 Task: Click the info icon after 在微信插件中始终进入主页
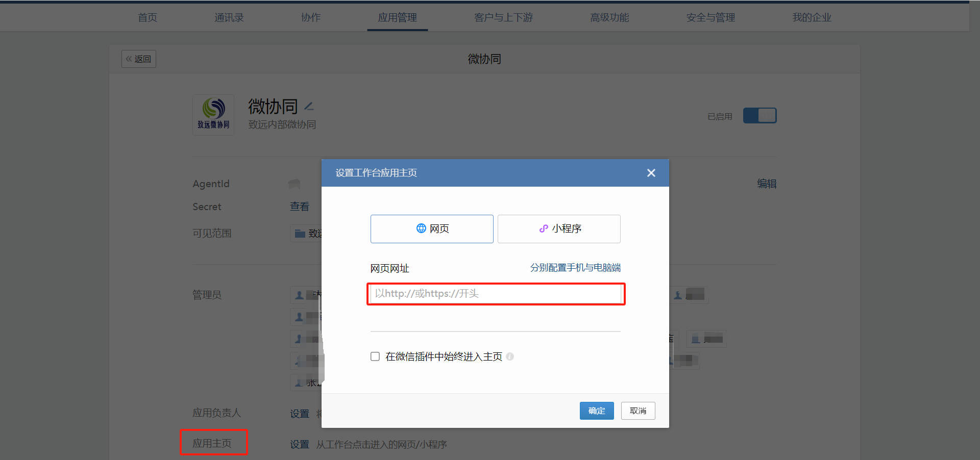click(510, 356)
